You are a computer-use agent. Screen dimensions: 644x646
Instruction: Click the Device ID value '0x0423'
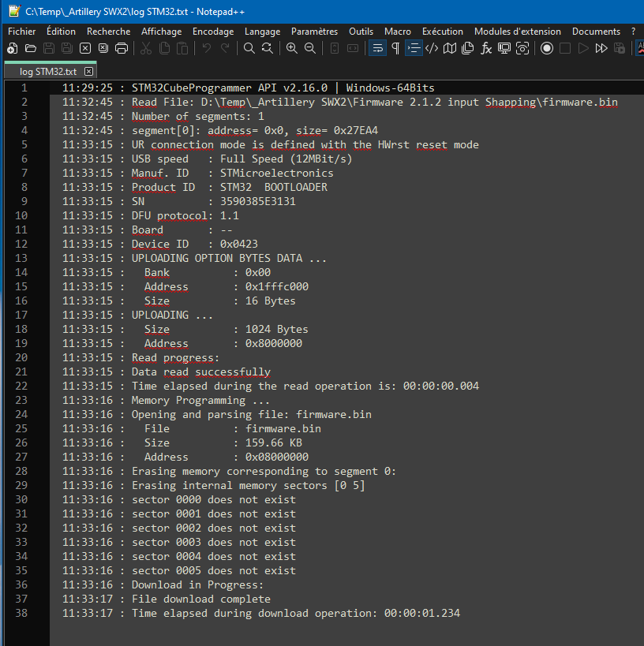tap(238, 244)
